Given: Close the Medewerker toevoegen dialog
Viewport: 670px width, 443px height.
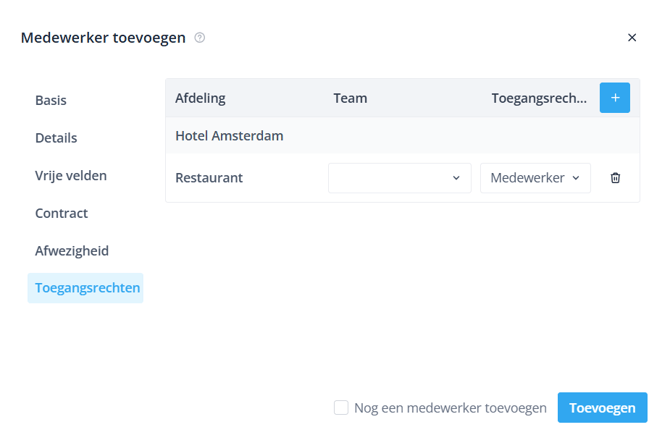Looking at the screenshot, I should pos(632,38).
